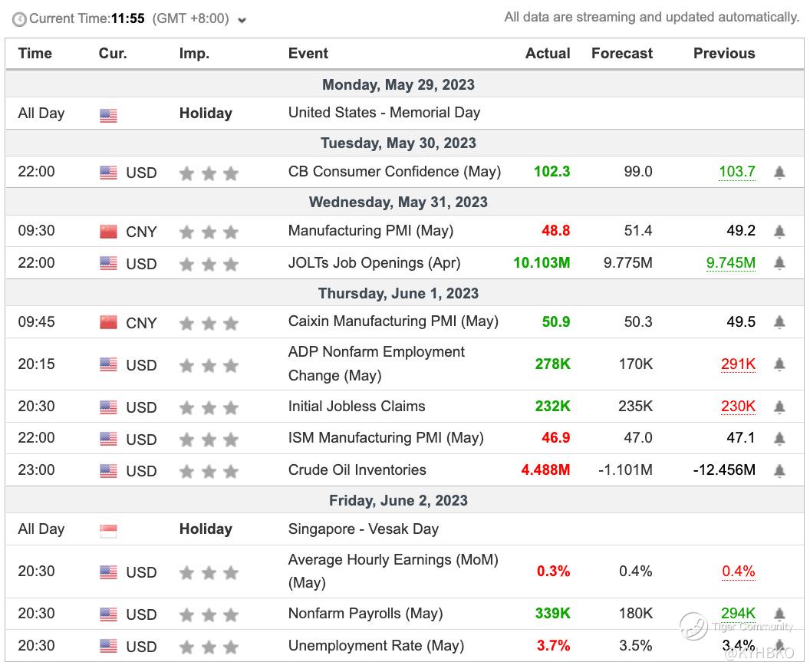
Task: Click the alert bell for CB Consumer Confidence
Action: (x=779, y=173)
